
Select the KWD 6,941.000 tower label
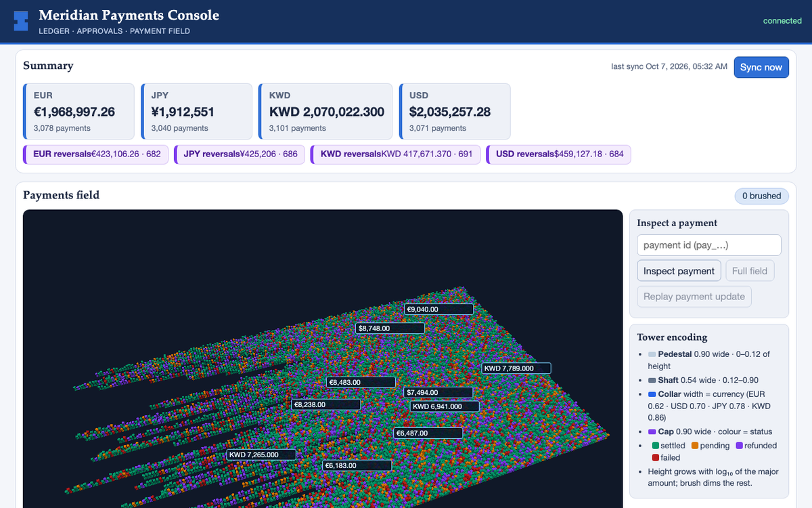[445, 406]
